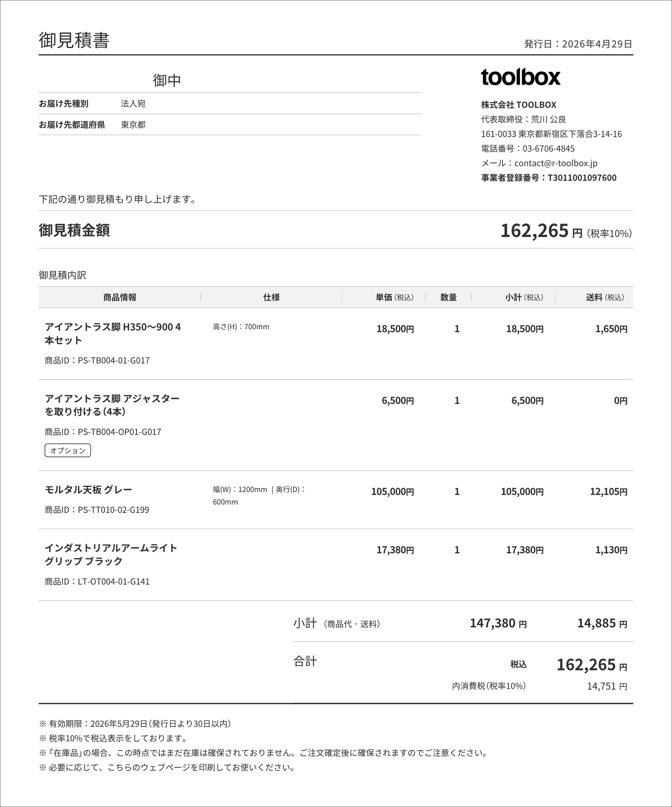Viewport: 672px width, 807px height.
Task: Click the モルタル天板 グレー product name
Action: pos(88,490)
